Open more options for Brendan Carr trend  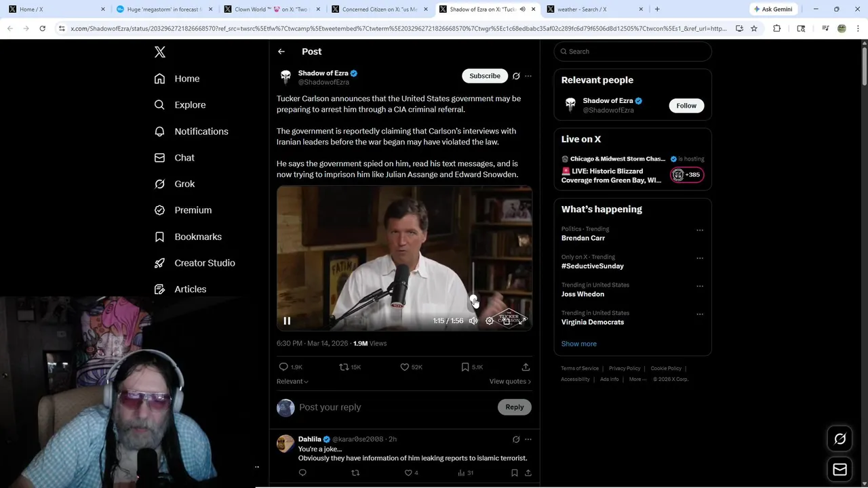click(700, 230)
